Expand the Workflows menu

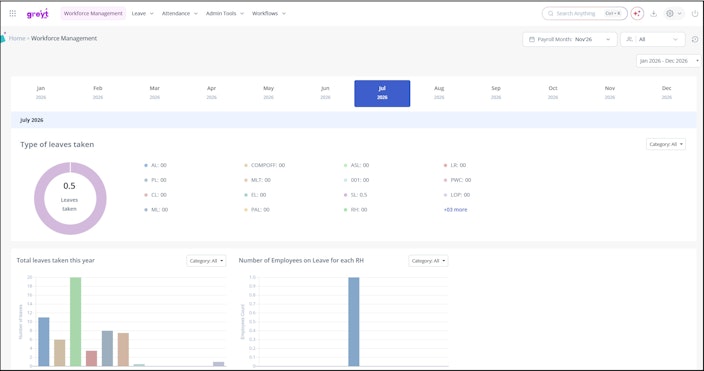tap(268, 13)
